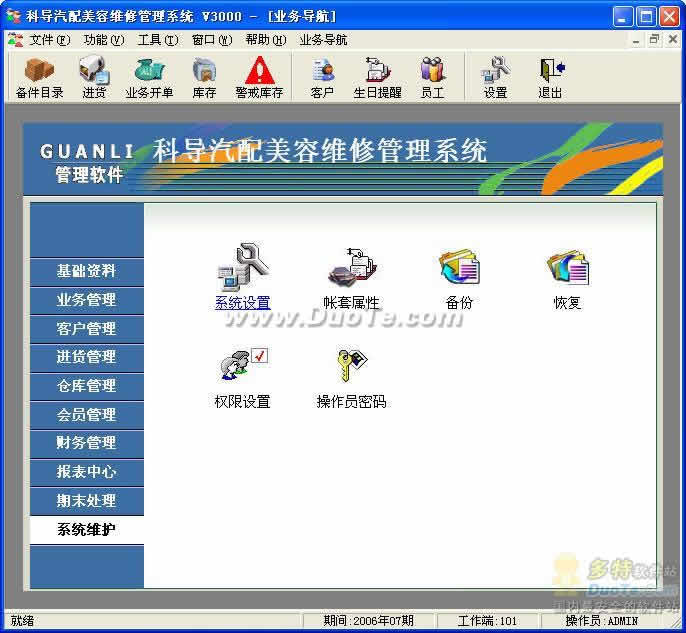The width and height of the screenshot is (686, 633).
Task: Select 财务管理 in the sidebar
Action: point(87,443)
